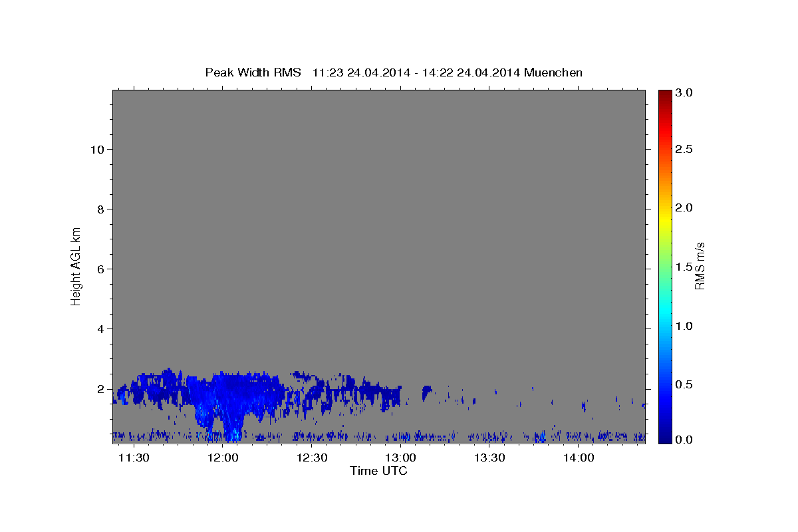This screenshot has height=532, width=798.
Task: Click the colorbar value 2.0
Action: [x=685, y=208]
